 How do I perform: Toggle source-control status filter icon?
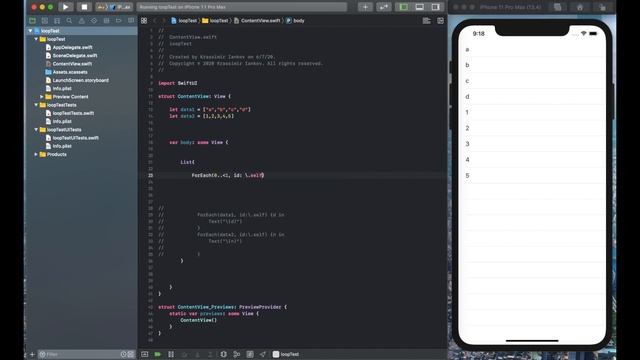click(131, 354)
